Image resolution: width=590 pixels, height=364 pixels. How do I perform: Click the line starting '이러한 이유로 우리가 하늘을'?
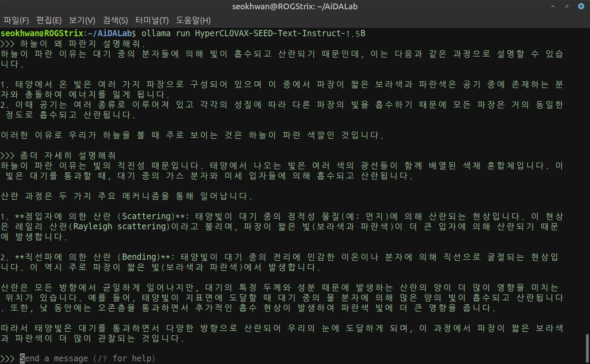pyautogui.click(x=192, y=135)
